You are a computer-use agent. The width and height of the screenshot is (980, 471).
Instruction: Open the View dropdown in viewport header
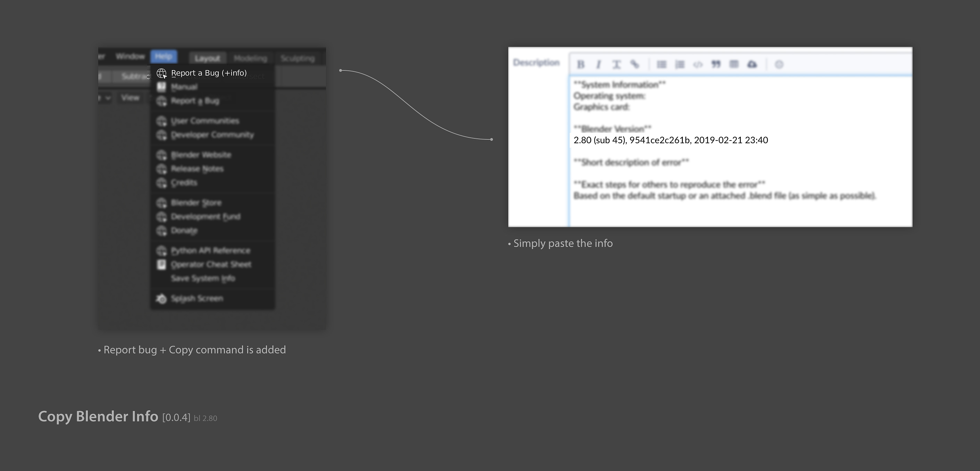[130, 98]
